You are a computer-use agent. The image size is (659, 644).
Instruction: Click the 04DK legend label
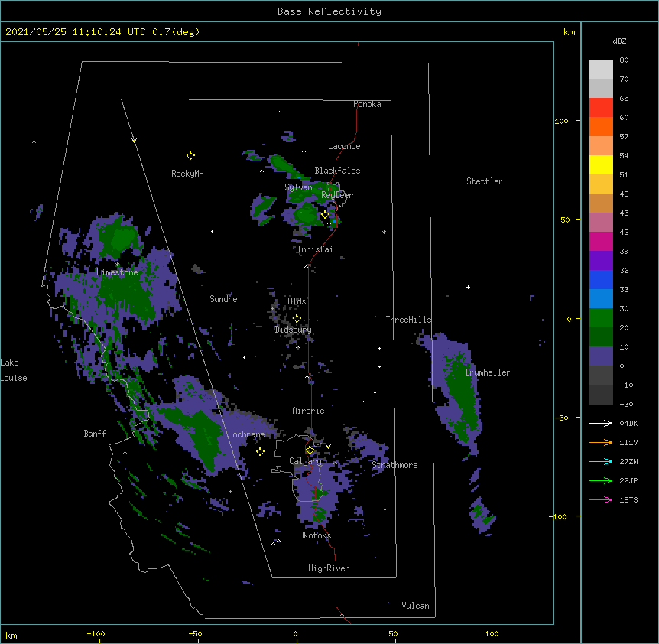[x=628, y=423]
